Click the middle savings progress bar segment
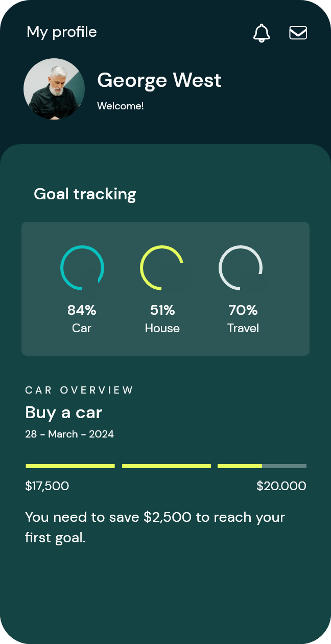 coord(167,466)
